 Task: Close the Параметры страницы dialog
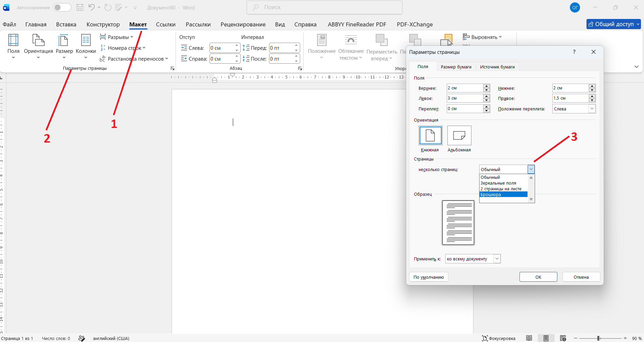pos(593,52)
